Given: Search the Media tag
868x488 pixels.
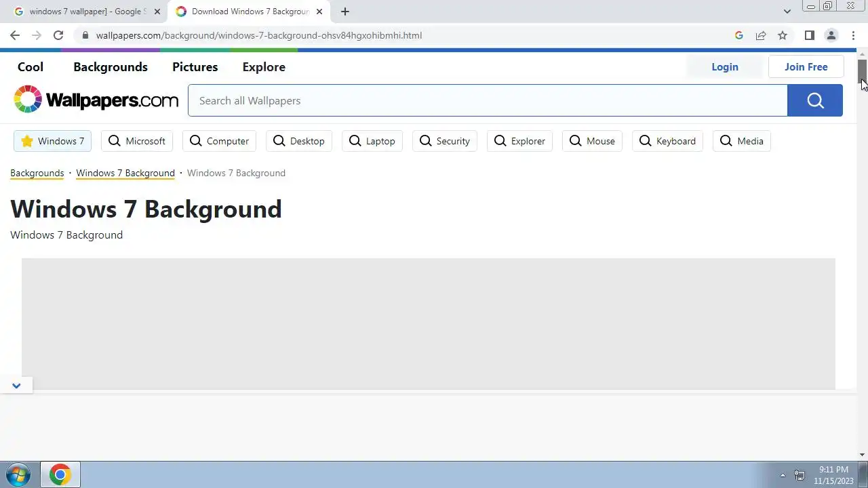Looking at the screenshot, I should click(x=742, y=141).
